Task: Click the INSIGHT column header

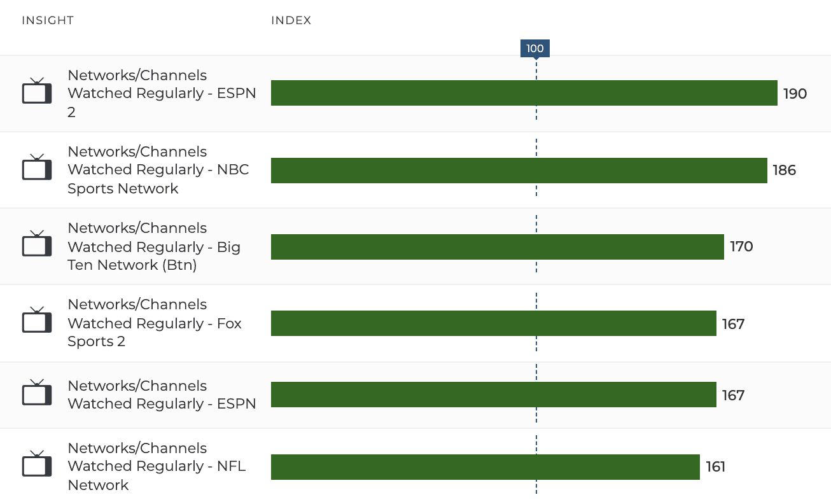Action: [x=48, y=20]
